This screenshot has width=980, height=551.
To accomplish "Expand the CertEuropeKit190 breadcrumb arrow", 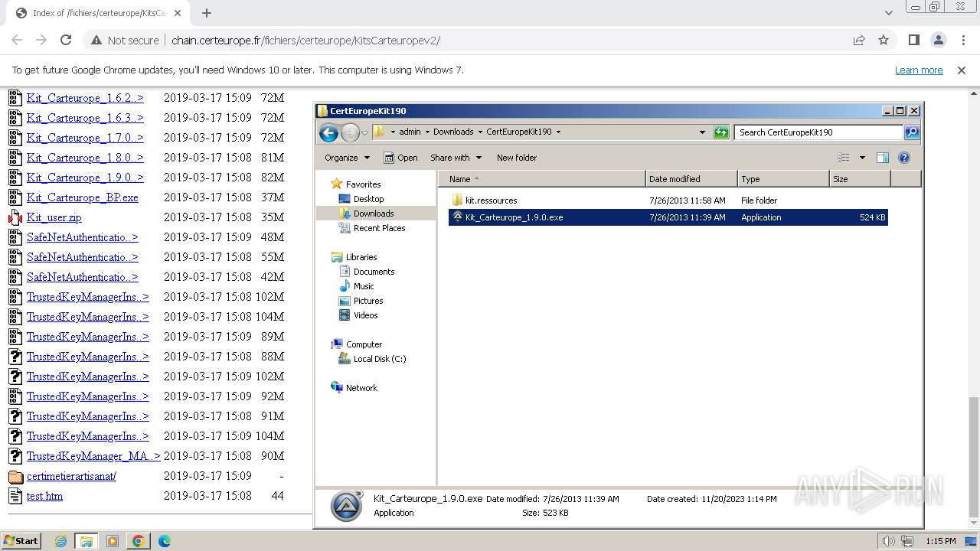I will pos(558,132).
